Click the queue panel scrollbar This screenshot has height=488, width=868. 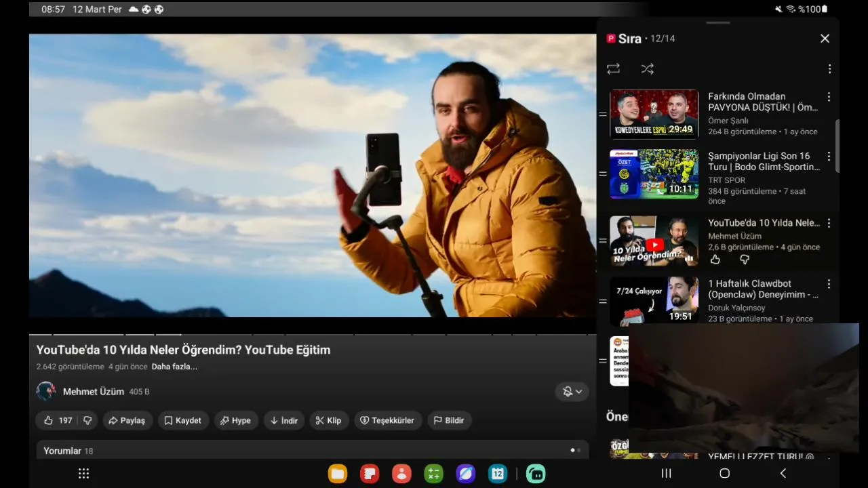[x=838, y=146]
